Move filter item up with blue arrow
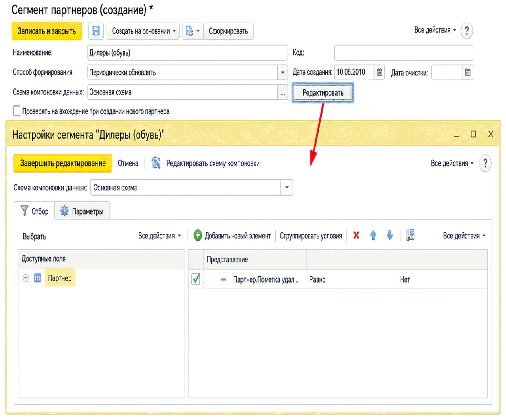The image size is (506, 420). [373, 236]
